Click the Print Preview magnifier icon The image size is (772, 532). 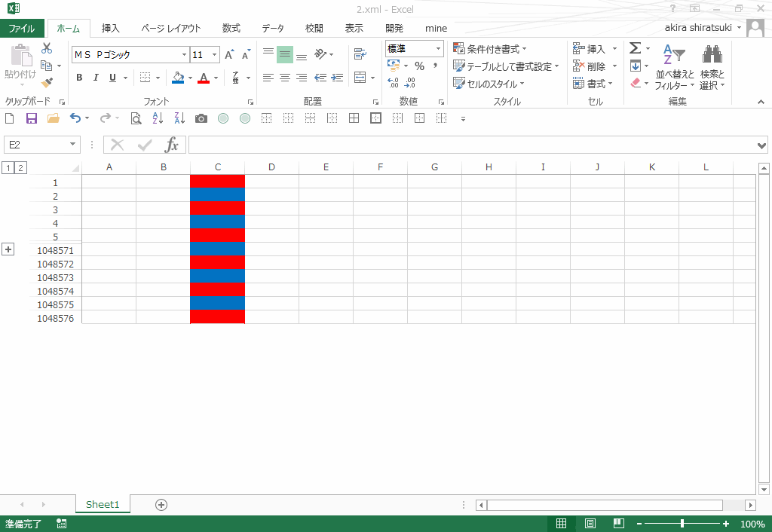[136, 118]
